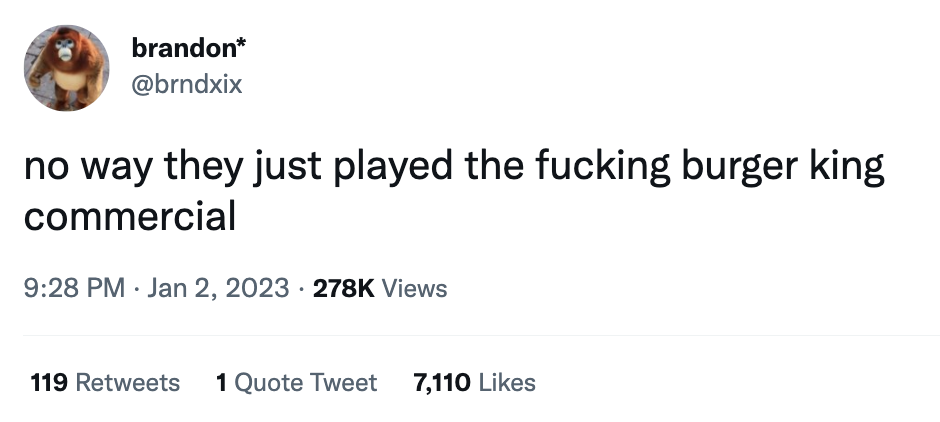
Task: Click the Jan 2, 2023 date
Action: click(219, 289)
